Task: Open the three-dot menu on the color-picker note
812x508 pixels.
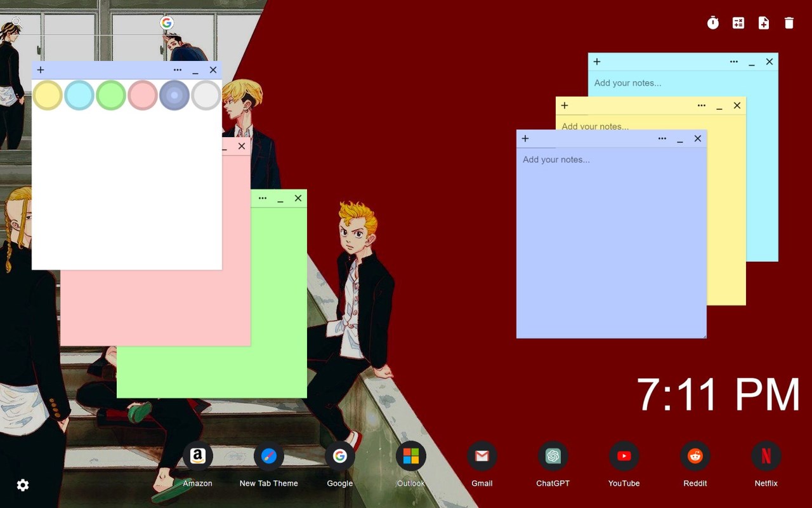Action: pos(178,70)
